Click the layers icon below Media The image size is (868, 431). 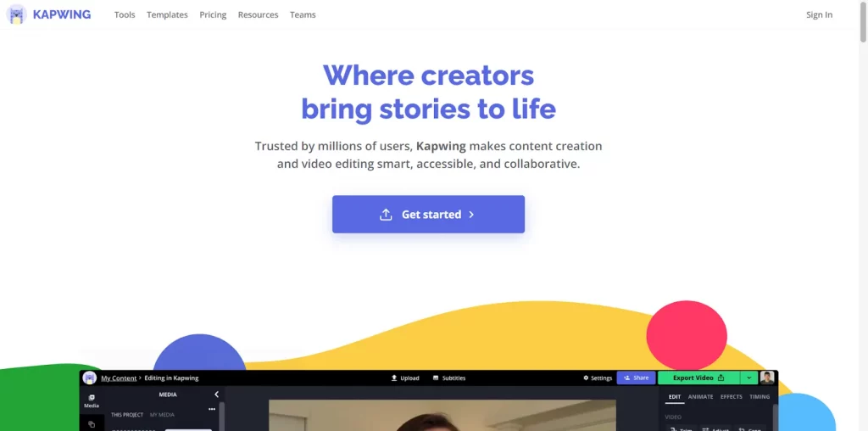pos(92,425)
